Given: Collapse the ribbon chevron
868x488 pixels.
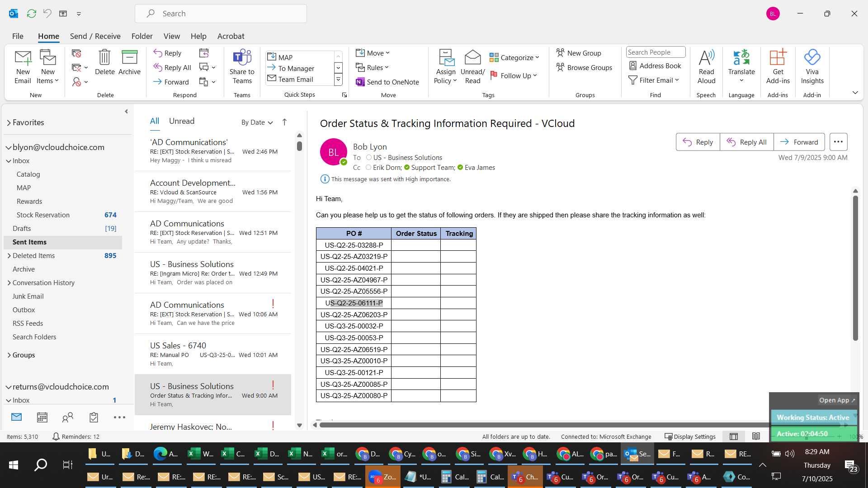Looking at the screenshot, I should (x=855, y=93).
